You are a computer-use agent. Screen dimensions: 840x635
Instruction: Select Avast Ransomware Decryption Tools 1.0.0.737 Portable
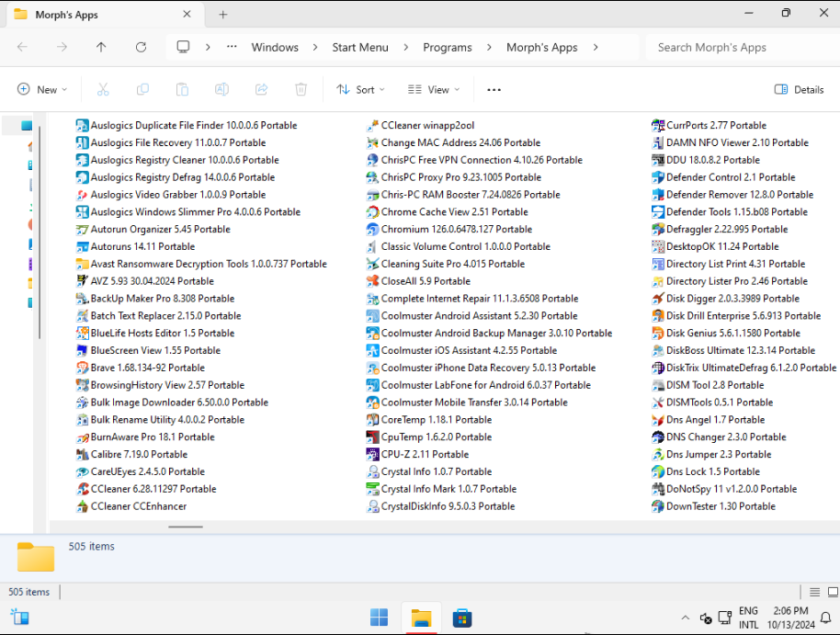pos(201,264)
